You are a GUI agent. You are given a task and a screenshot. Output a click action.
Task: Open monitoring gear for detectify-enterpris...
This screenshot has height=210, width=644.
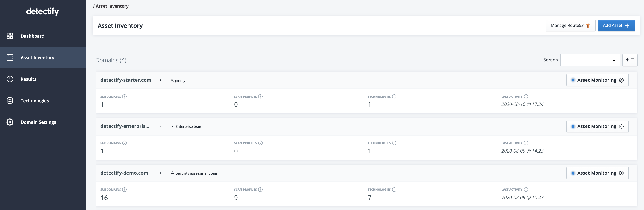point(621,127)
